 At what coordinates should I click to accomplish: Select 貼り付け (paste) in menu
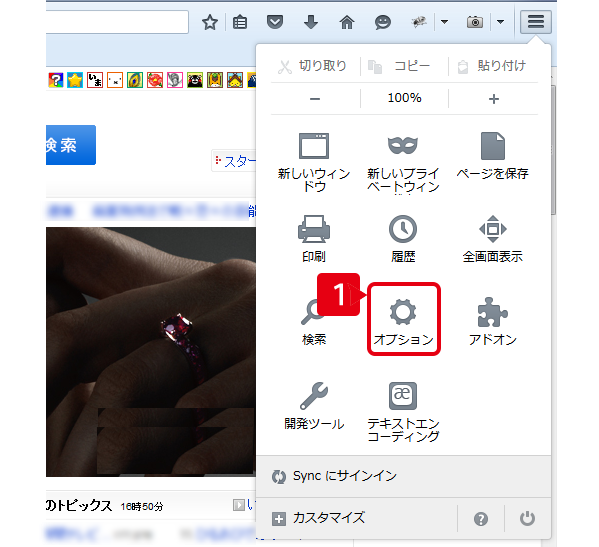493,66
